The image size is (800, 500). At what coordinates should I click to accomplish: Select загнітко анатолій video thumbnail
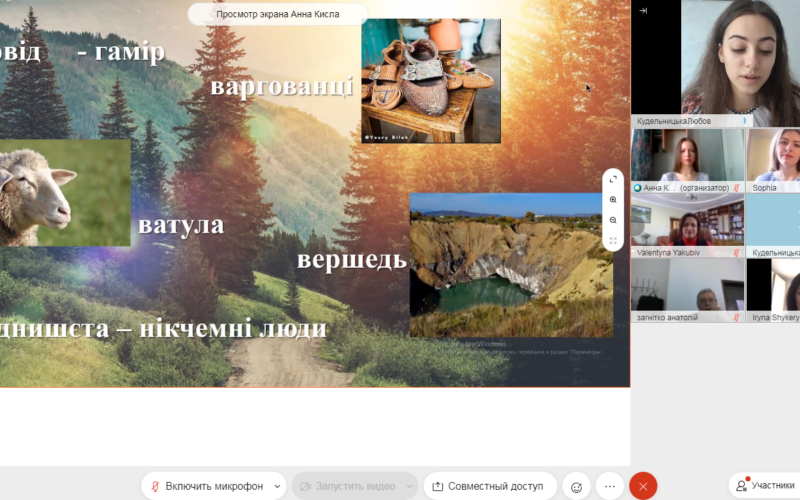(687, 288)
